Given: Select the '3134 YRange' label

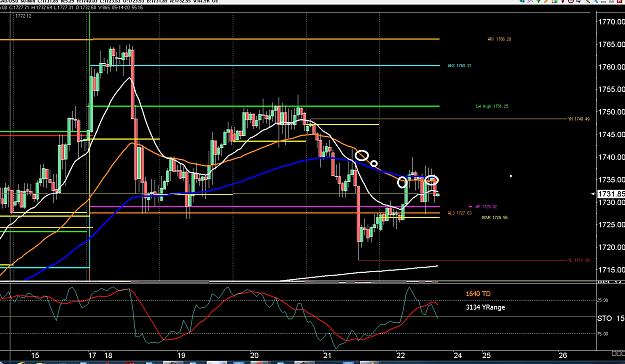Looking at the screenshot, I should click(x=485, y=307).
